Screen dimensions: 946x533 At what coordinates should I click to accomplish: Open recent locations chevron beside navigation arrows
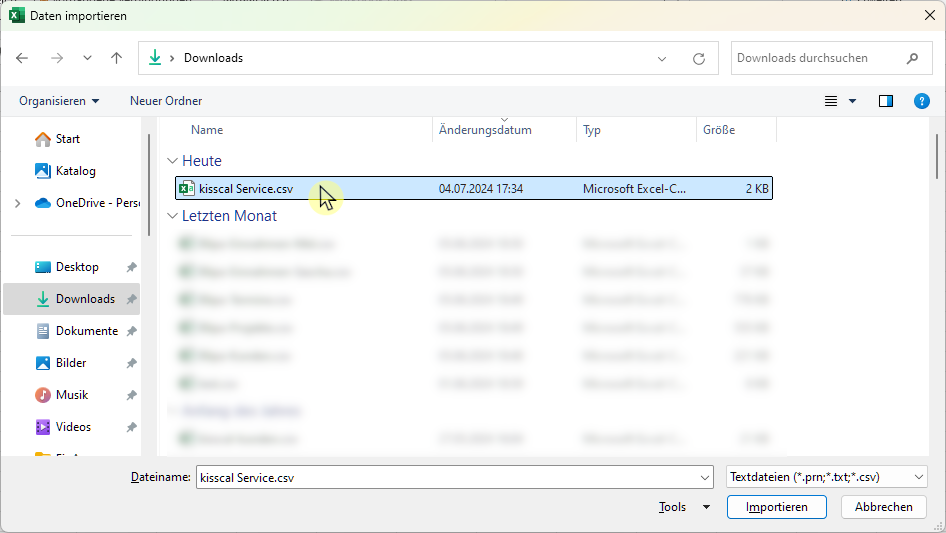pos(87,58)
